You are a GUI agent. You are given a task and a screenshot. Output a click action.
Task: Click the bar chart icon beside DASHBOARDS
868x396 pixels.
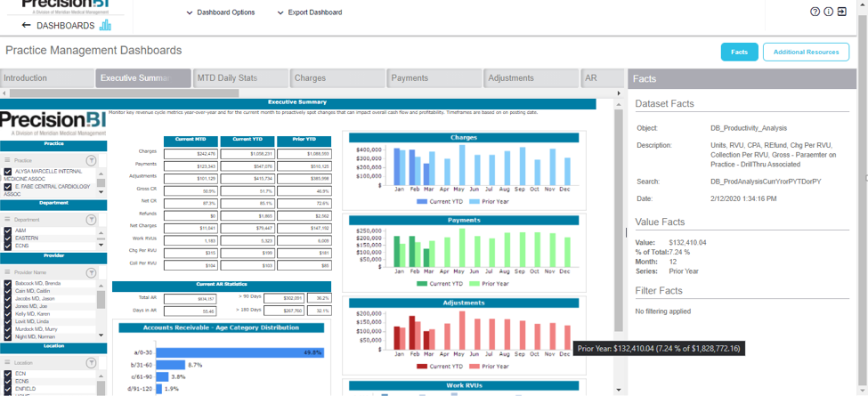coord(105,25)
